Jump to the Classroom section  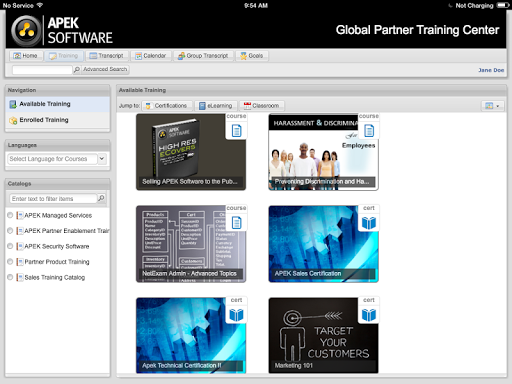pyautogui.click(x=262, y=106)
